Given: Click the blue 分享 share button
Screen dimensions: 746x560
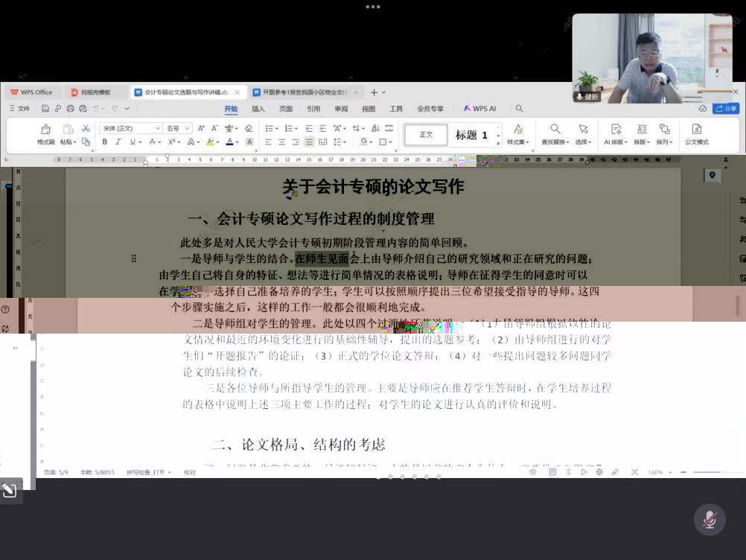Looking at the screenshot, I should pos(726,109).
